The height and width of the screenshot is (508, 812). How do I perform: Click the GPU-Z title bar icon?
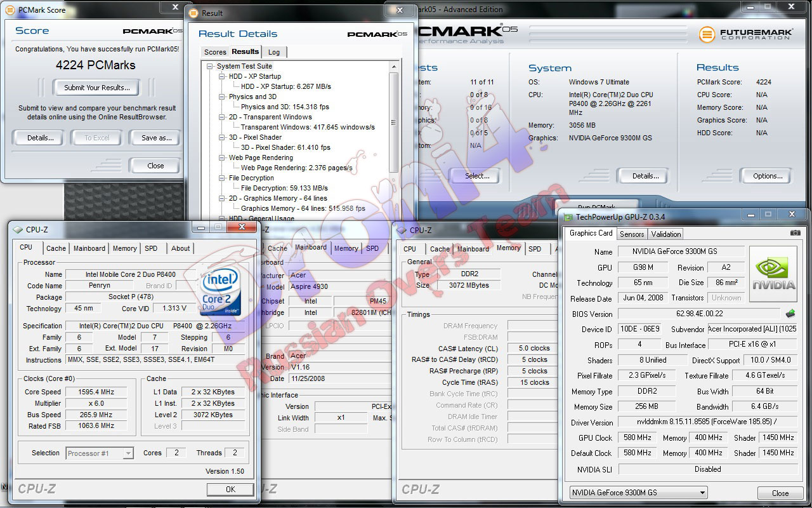coord(568,217)
